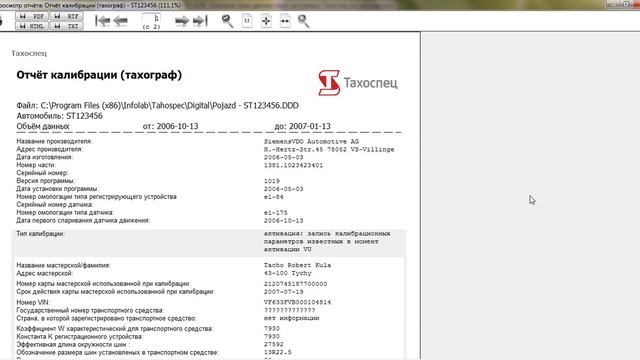
Task: Click the Объём данных label
Action: (x=43, y=127)
